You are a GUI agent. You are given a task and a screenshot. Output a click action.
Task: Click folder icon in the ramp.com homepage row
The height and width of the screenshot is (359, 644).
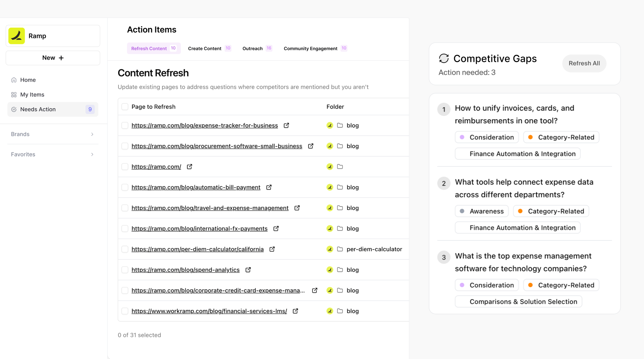pyautogui.click(x=340, y=167)
